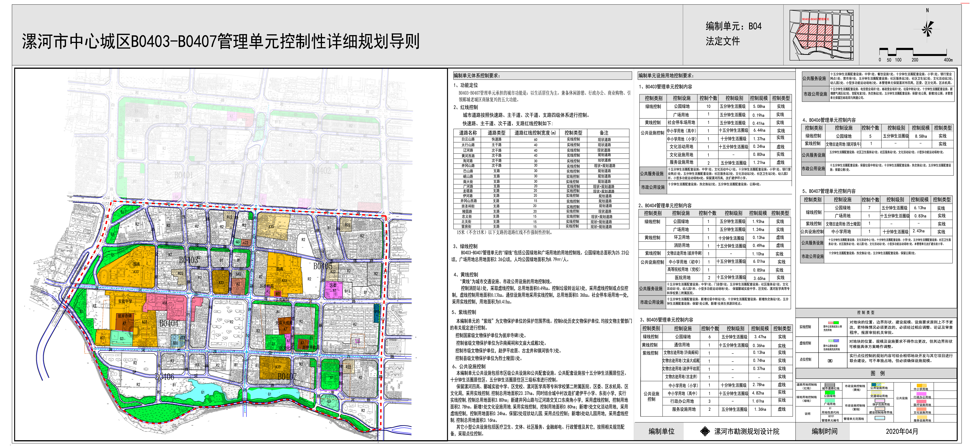Click the 虚线控制 dashed hatched sample symbol
Screen dimensions: 980x448
834,341
